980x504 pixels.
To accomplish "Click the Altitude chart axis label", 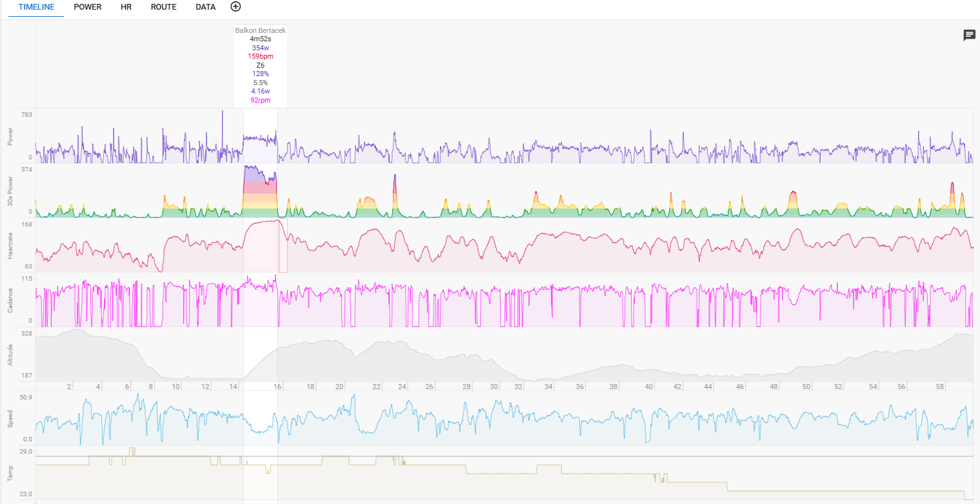I will point(10,355).
